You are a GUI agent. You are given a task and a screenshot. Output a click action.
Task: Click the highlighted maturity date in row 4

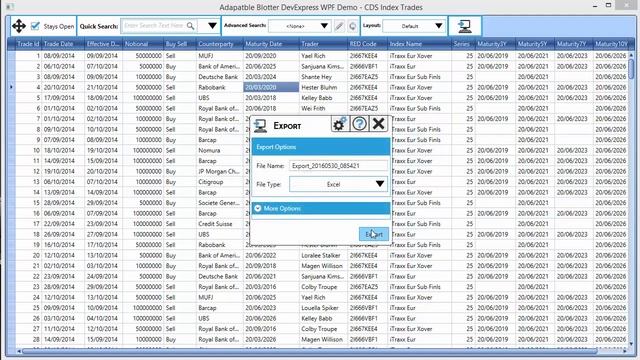click(271, 87)
